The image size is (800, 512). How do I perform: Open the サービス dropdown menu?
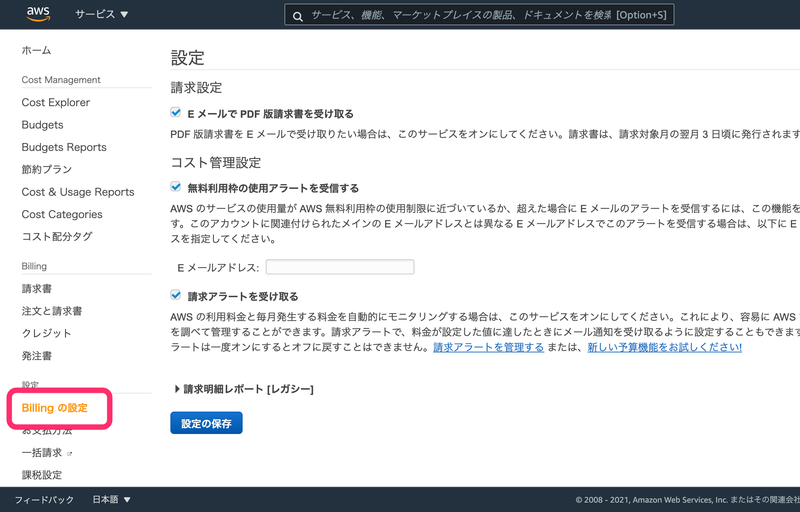[102, 14]
